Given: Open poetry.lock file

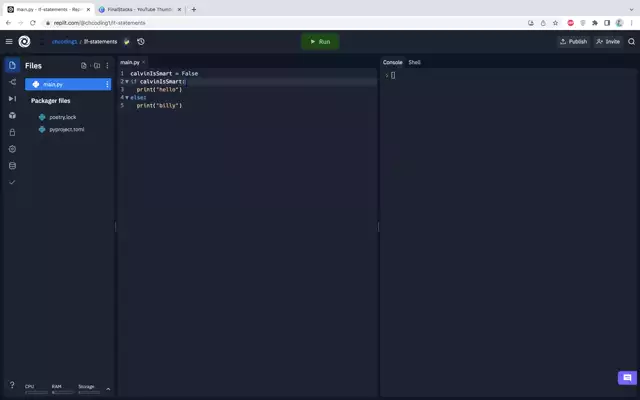Looking at the screenshot, I should point(63,117).
